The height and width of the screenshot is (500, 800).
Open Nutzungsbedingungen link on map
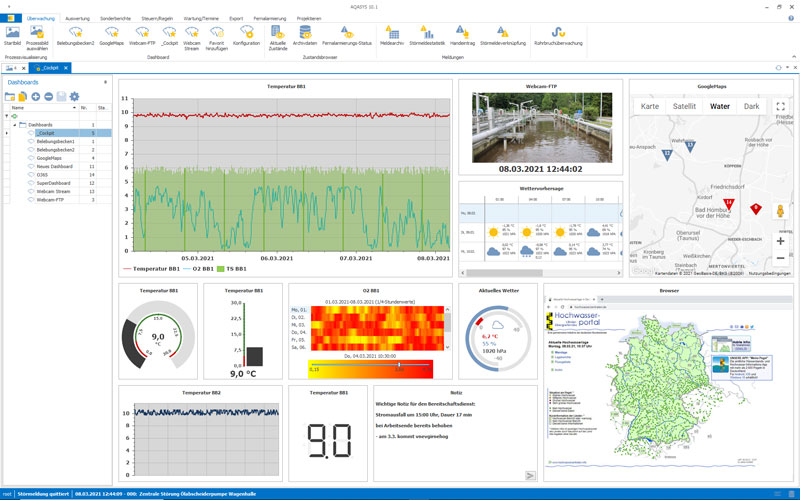pos(769,273)
